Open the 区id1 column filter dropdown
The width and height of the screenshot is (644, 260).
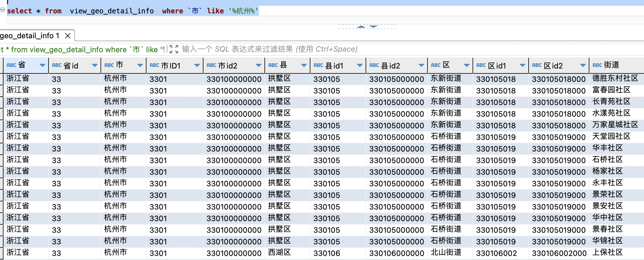click(x=523, y=65)
